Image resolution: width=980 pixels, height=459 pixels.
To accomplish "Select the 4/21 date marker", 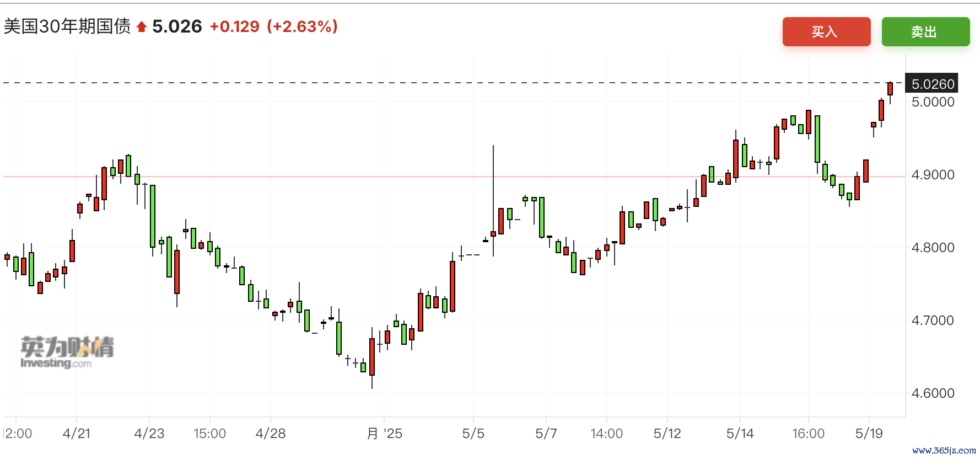I will [x=77, y=434].
